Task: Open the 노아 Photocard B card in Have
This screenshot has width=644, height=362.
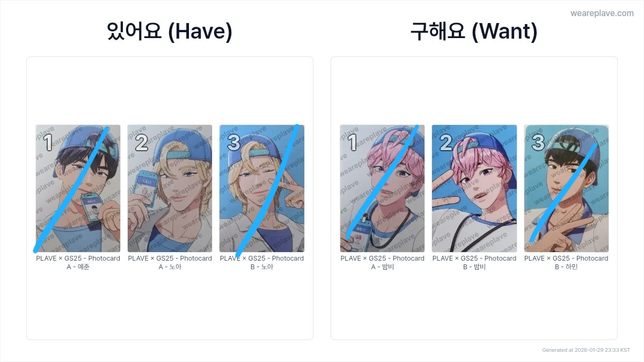Action: [x=262, y=189]
